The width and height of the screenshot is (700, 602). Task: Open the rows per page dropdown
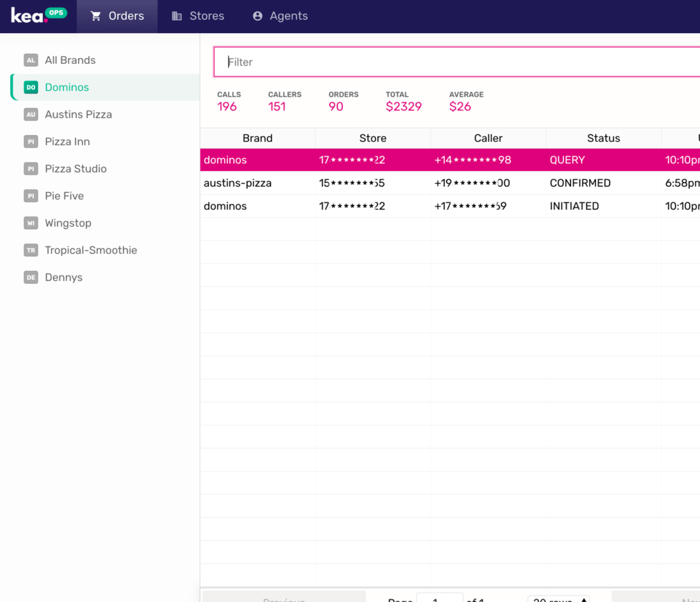(558, 598)
